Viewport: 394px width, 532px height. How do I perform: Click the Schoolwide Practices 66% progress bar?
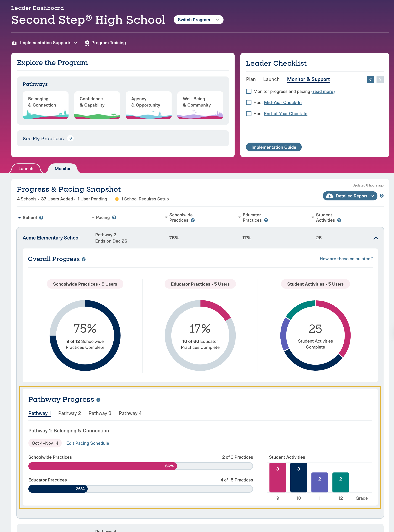140,466
